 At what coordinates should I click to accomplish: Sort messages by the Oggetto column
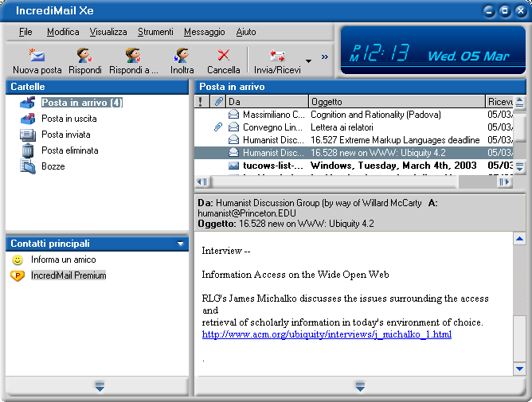pos(397,101)
